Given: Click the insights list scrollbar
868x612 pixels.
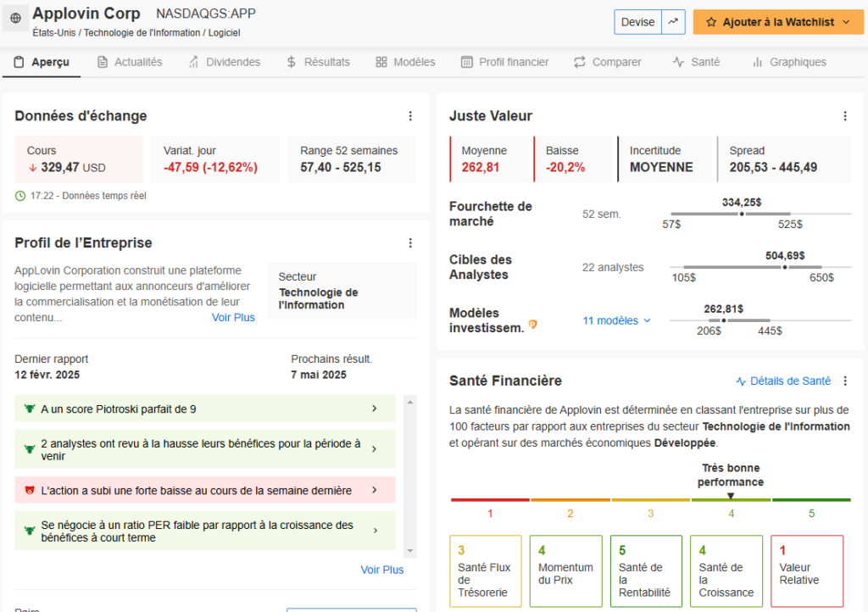Looking at the screenshot, I should point(409,475).
